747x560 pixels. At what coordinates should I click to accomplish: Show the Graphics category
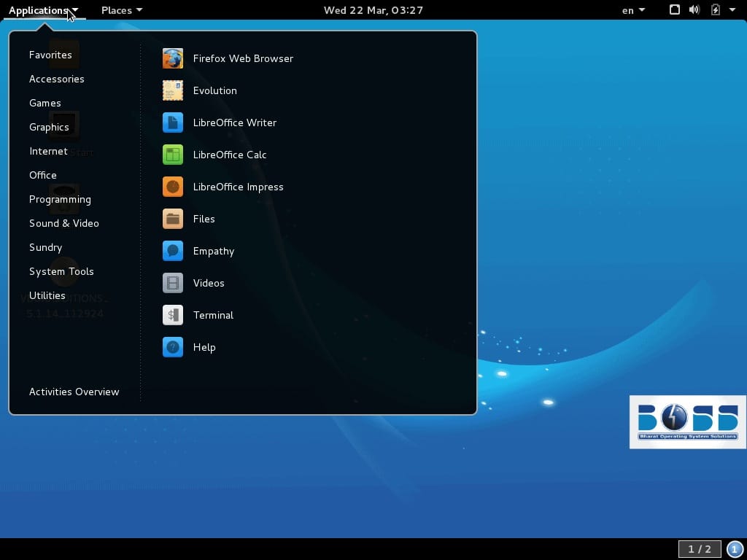tap(49, 127)
